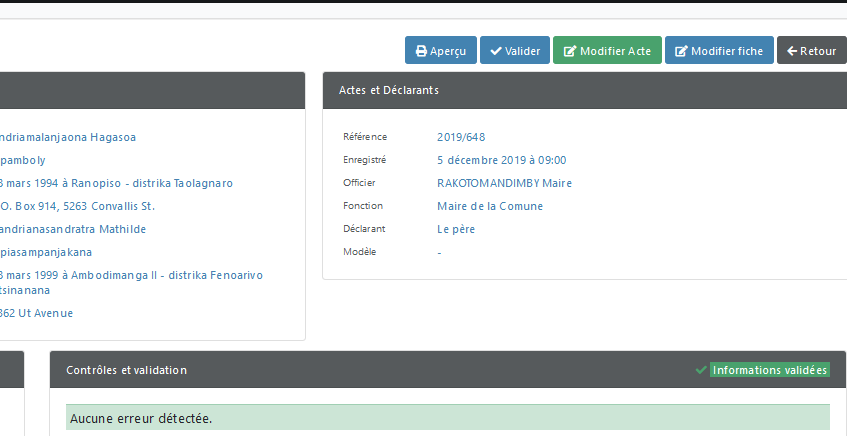Click the edit icon on Modifier Acte
This screenshot has height=436, width=847.
[x=569, y=51]
